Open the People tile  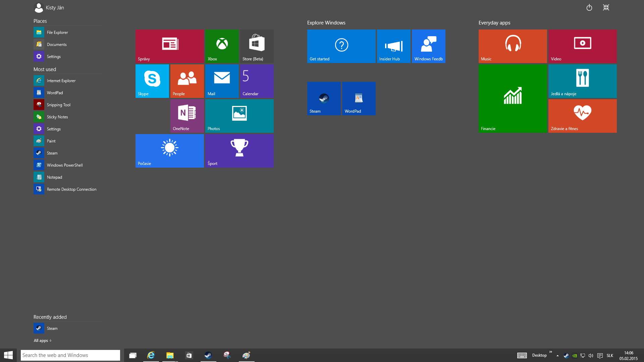coord(187,81)
